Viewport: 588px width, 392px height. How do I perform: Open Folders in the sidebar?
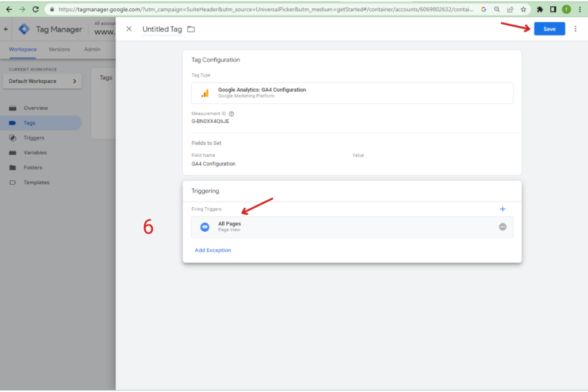click(33, 168)
